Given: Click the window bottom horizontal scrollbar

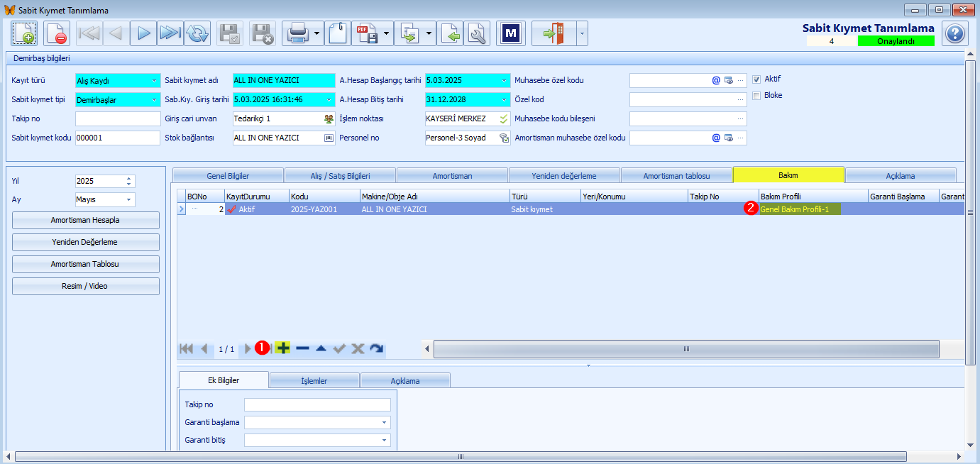Looking at the screenshot, I should tap(461, 456).
